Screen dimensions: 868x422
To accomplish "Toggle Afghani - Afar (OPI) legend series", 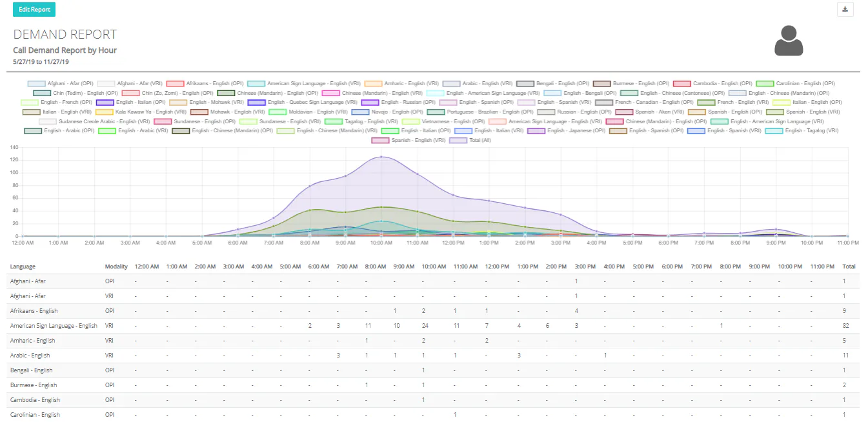I will tap(62, 83).
